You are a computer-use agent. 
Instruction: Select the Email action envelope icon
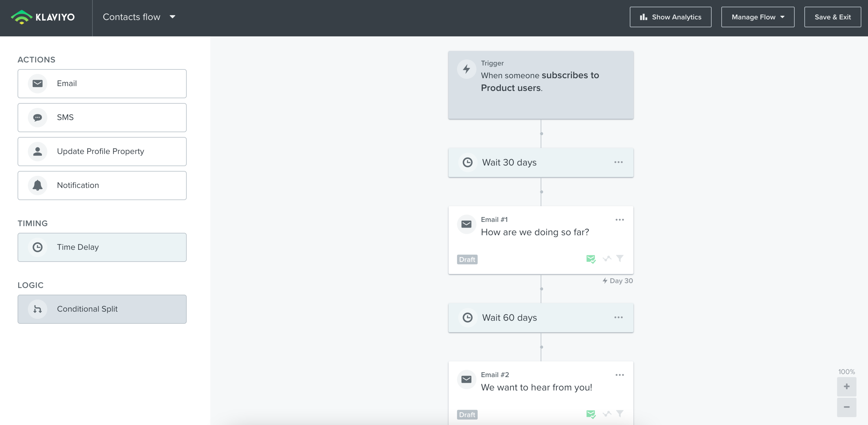37,84
